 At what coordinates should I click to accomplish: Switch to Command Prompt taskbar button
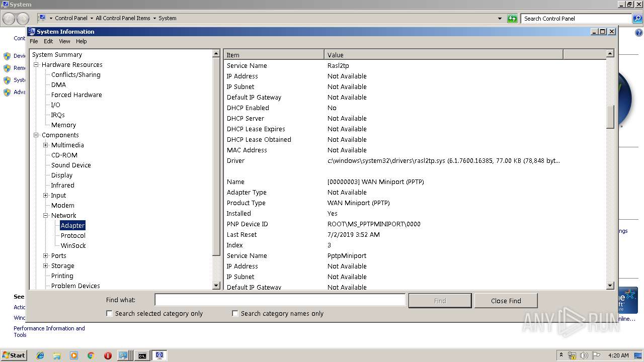142,355
